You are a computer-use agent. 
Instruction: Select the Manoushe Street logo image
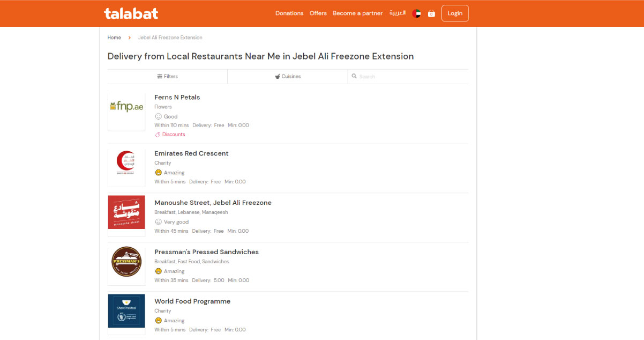click(x=126, y=213)
